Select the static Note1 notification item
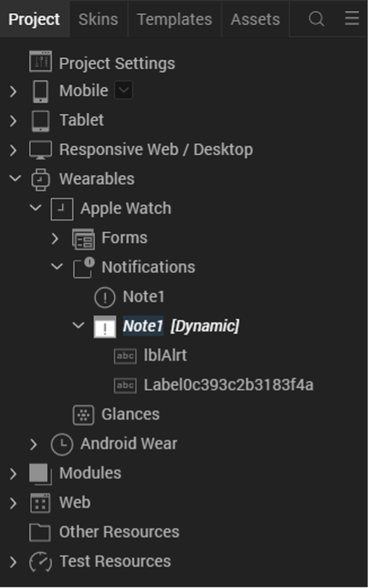The width and height of the screenshot is (369, 588). click(144, 297)
